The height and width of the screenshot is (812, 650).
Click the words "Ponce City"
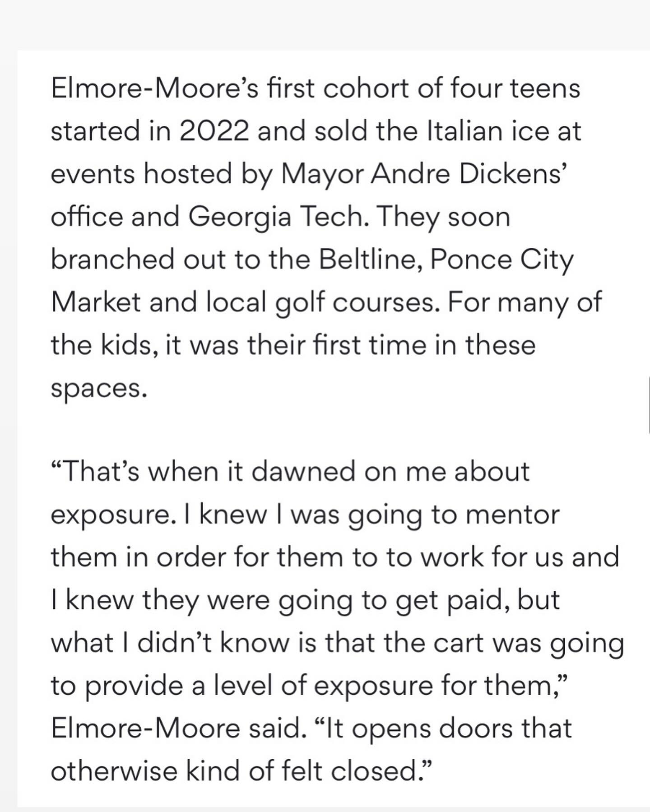click(x=501, y=260)
